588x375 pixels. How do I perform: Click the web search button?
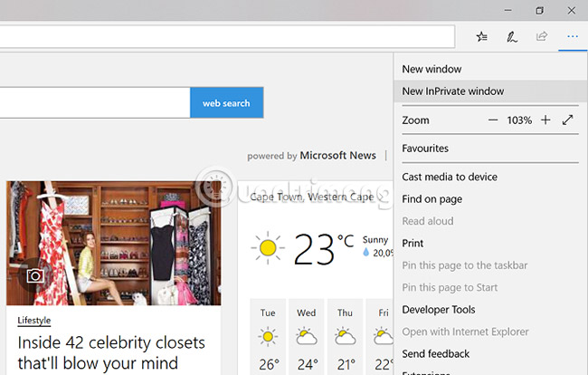[226, 103]
